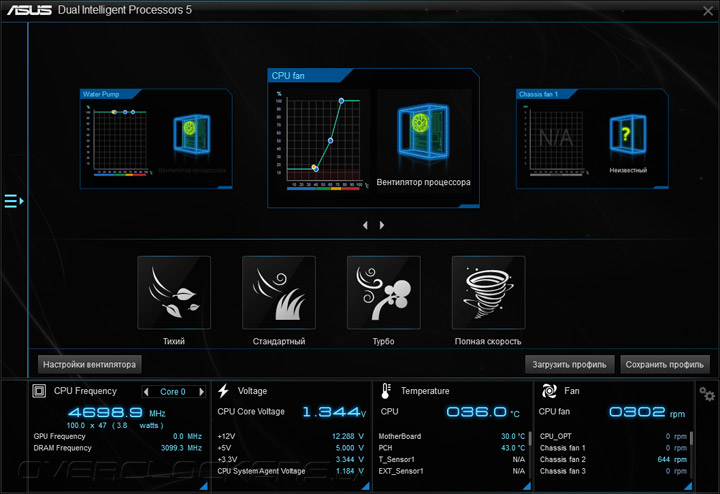The image size is (720, 494).
Task: Click the ASUS logo in title bar
Action: 29,10
